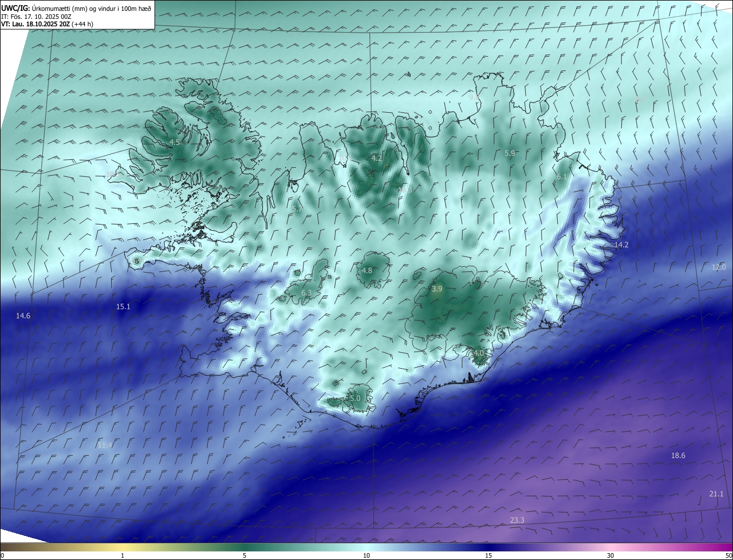Click the 15 tick on the colour scale
The width and height of the screenshot is (733, 560).
click(488, 555)
